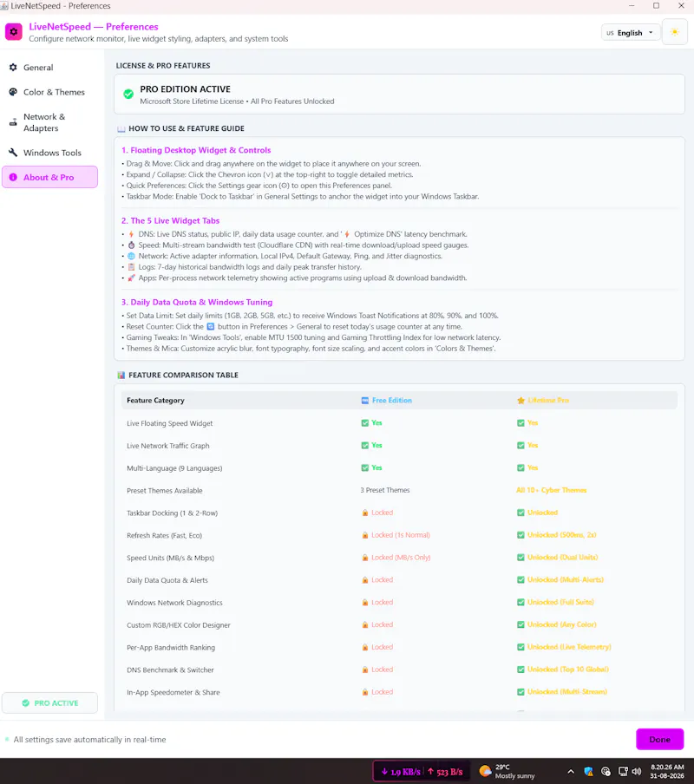The height and width of the screenshot is (784, 694).
Task: Click 'All settings save automatically' status text
Action: click(x=89, y=740)
